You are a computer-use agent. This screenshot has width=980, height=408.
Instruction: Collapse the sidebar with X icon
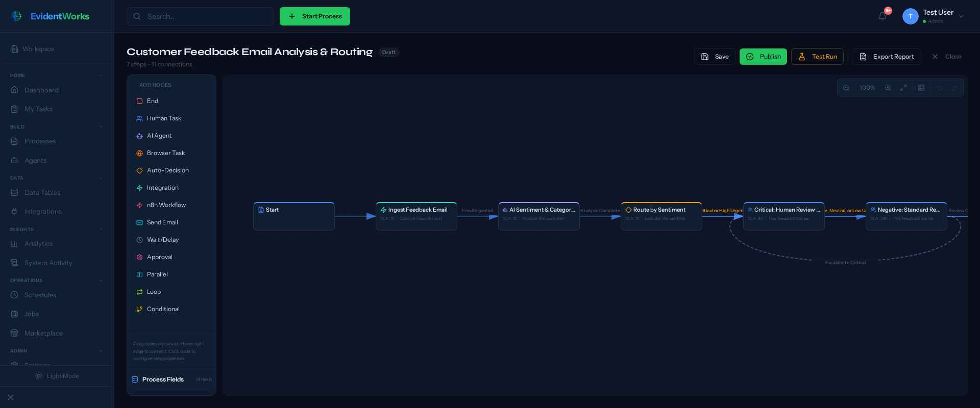pos(11,397)
